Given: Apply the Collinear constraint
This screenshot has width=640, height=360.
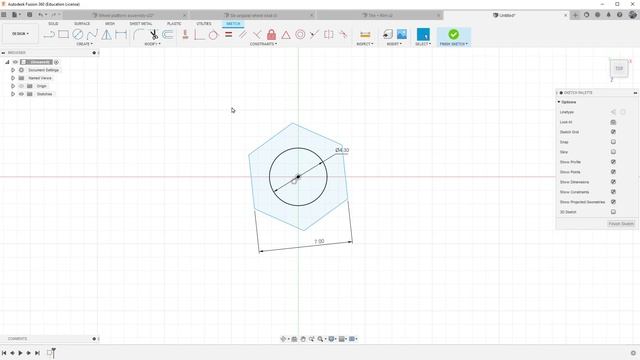Looking at the screenshot, I should 314,34.
